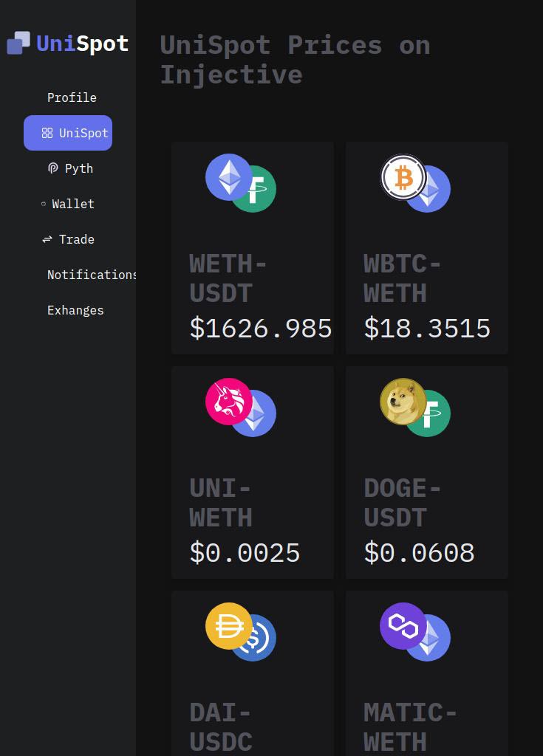The height and width of the screenshot is (756, 543).
Task: Select the UniSpot grid icon in sidebar
Action: point(46,133)
